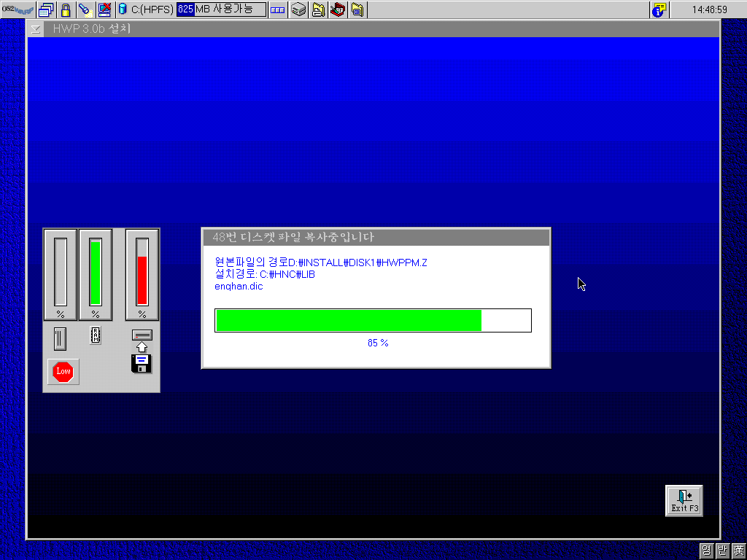Click the RAM chip icon
The width and height of the screenshot is (747, 560).
click(96, 335)
